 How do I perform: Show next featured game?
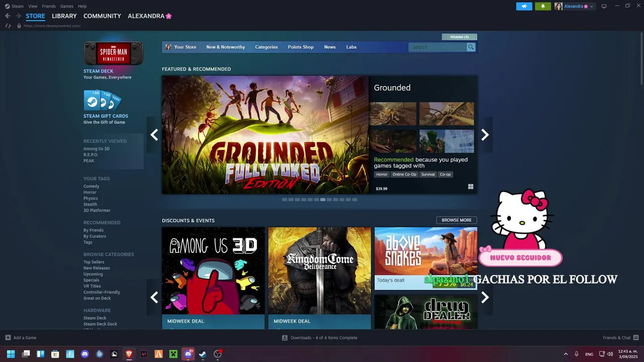485,135
